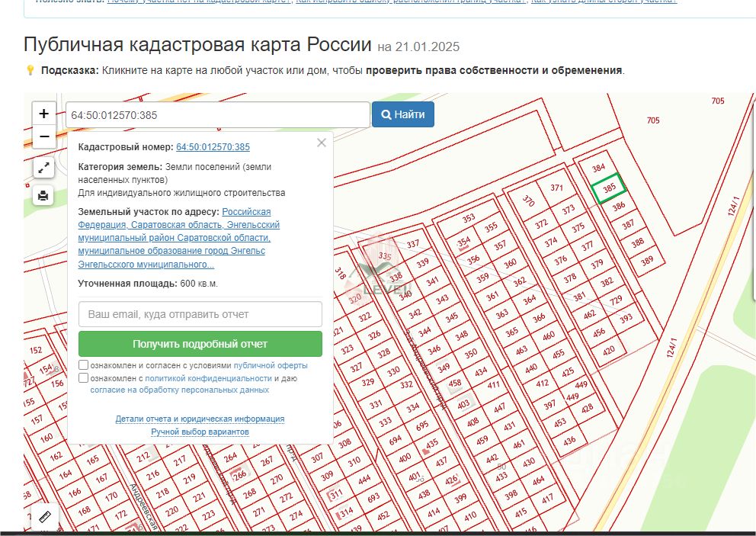This screenshot has height=536, width=756.
Task: Click Получить подробный отчет button
Action: pyautogui.click(x=200, y=344)
